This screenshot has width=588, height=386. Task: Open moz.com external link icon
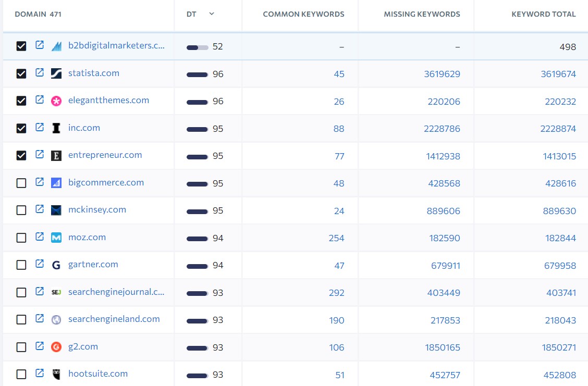(x=40, y=236)
